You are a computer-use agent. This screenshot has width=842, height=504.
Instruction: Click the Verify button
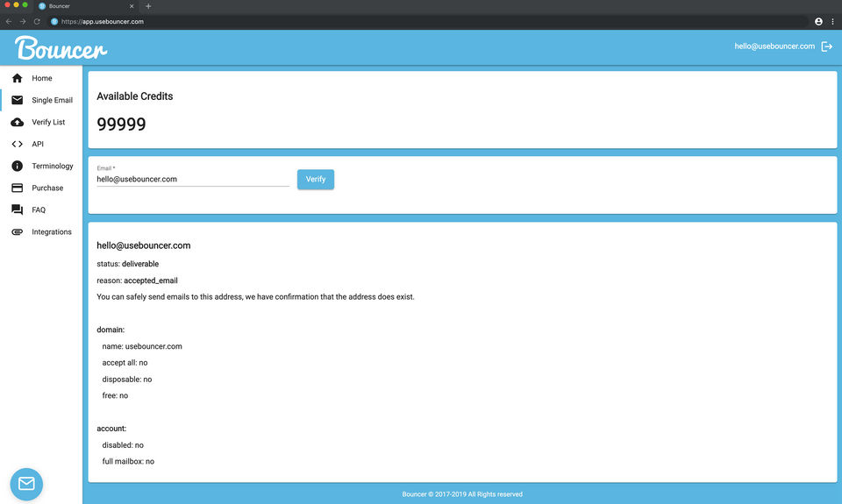point(315,180)
